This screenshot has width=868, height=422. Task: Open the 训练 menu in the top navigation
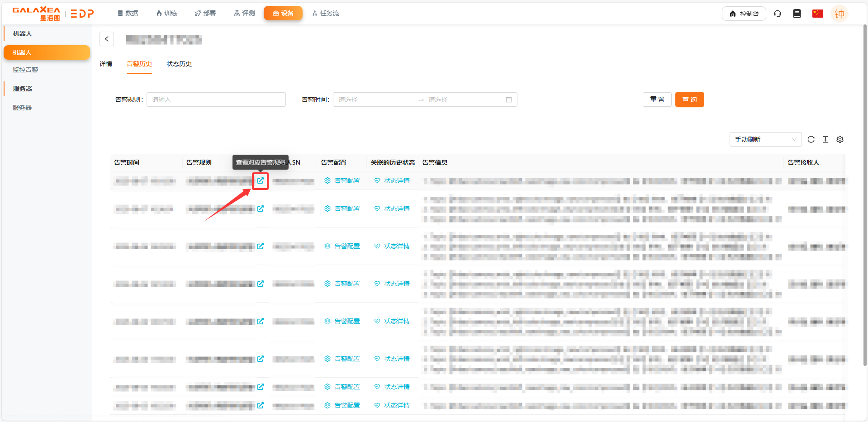click(x=166, y=13)
